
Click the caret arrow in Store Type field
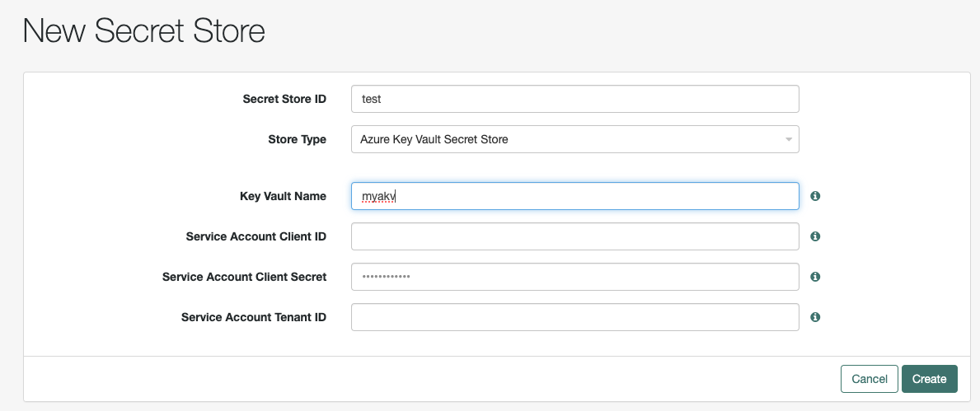click(x=789, y=139)
